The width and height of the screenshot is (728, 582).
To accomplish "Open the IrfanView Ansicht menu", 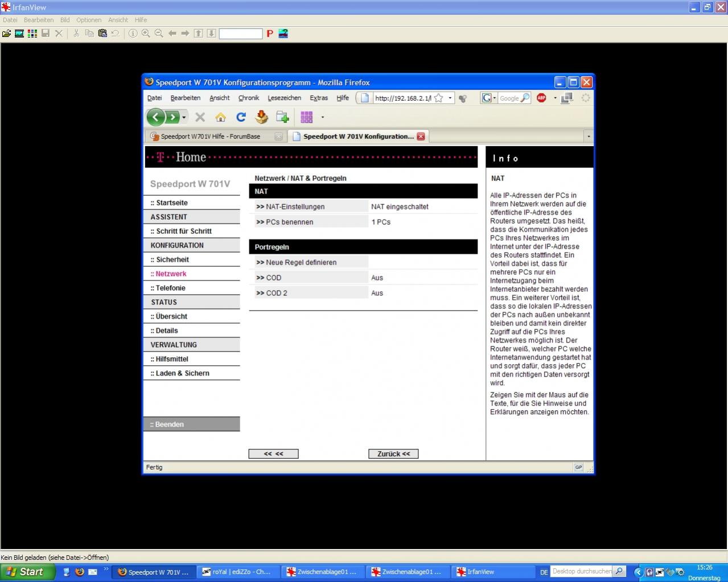I will click(118, 20).
